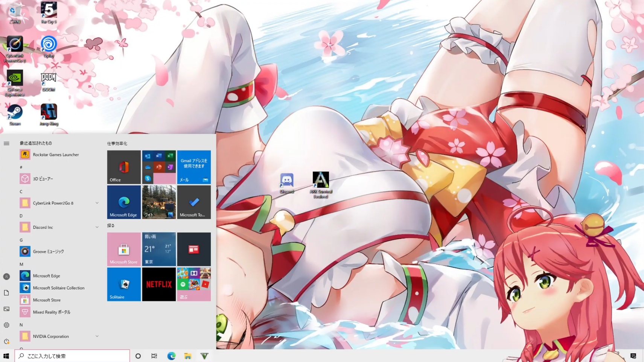
Task: Select the ARK Survival Evolved desktop shortcut
Action: coord(321,185)
